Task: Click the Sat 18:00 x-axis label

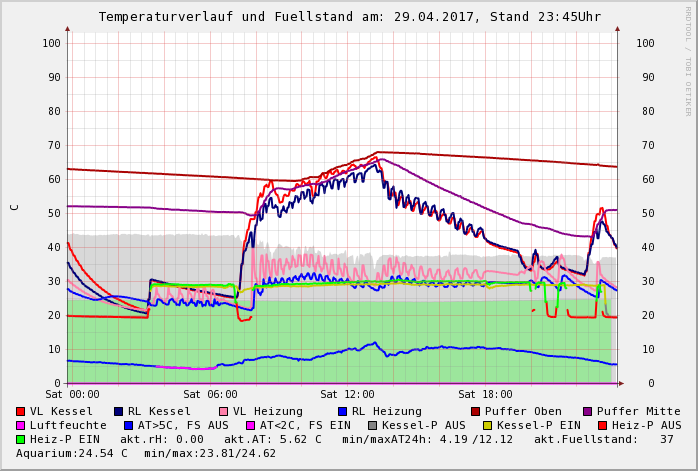Action: 485,395
